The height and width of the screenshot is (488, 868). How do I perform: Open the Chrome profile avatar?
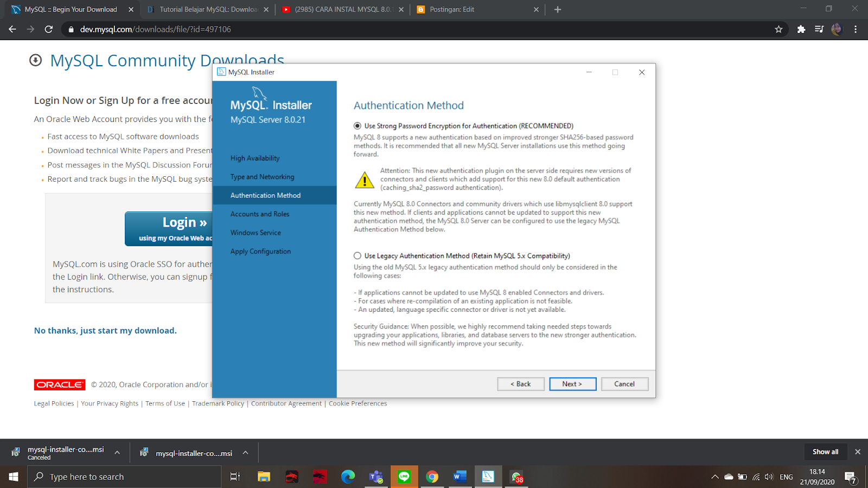tap(837, 29)
